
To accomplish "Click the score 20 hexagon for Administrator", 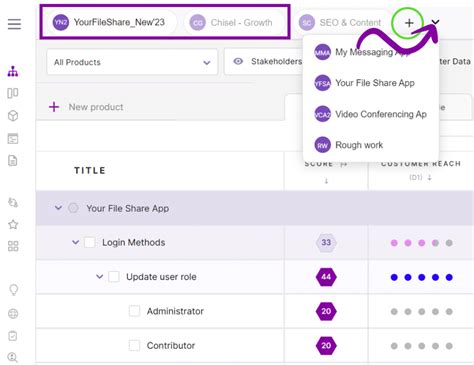I will click(326, 311).
